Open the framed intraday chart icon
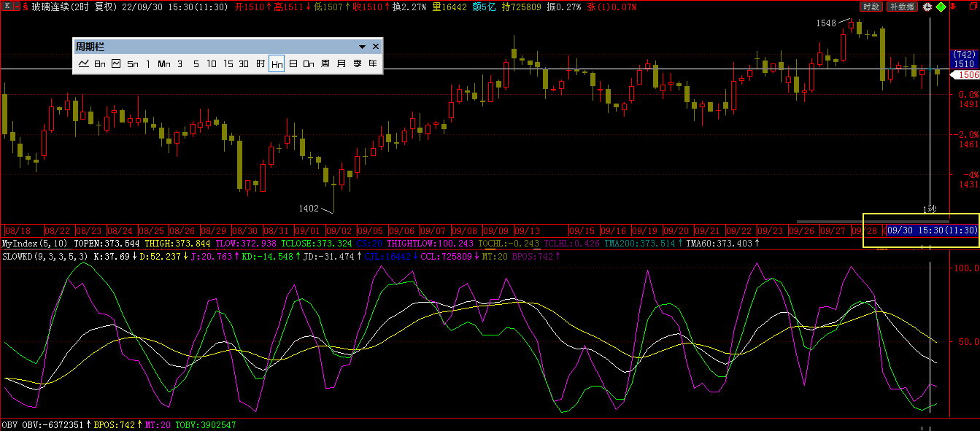The image size is (980, 431). pyautogui.click(x=115, y=64)
